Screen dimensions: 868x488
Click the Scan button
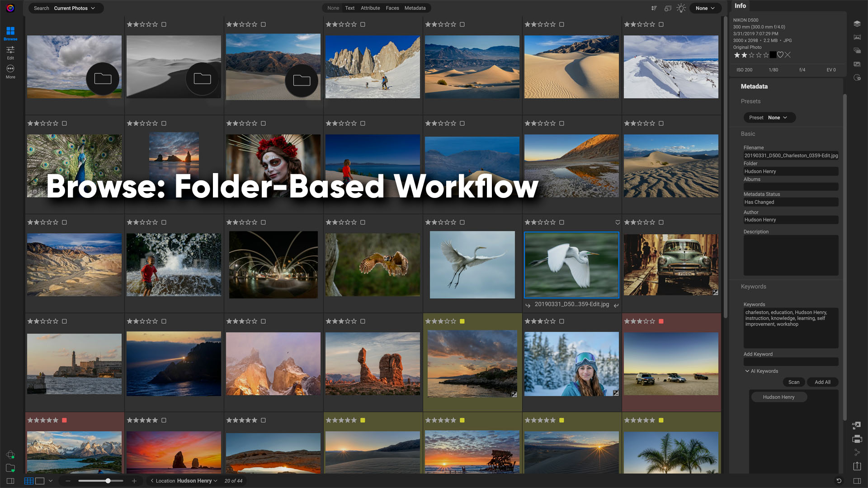[x=794, y=382]
